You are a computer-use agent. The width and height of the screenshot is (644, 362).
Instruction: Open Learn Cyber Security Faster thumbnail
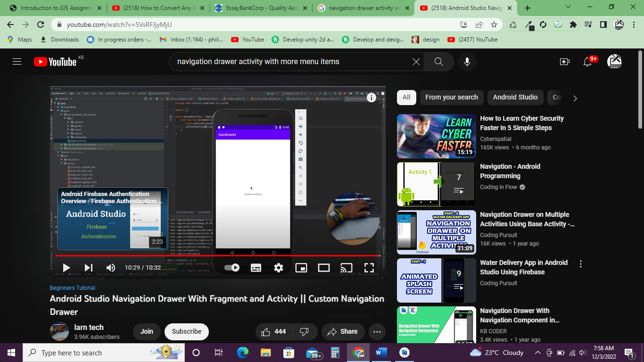coord(437,136)
